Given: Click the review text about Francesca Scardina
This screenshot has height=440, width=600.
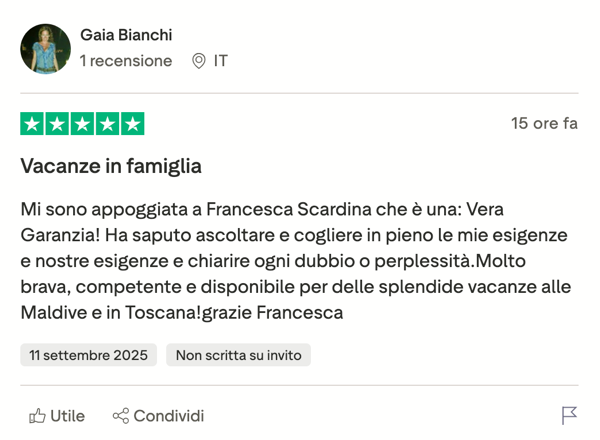Looking at the screenshot, I should point(296,261).
